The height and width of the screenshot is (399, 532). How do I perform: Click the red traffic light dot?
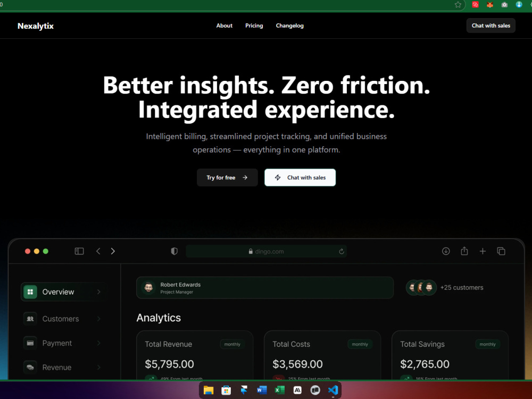[28, 251]
